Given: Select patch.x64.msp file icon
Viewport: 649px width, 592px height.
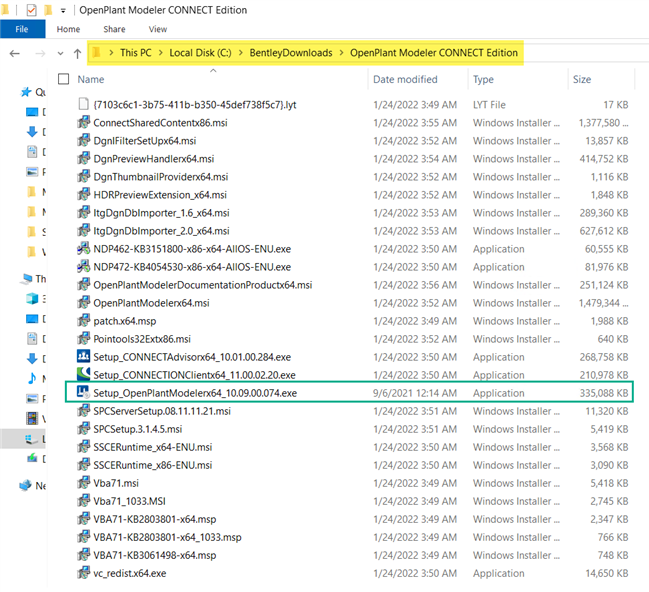Looking at the screenshot, I should [x=84, y=320].
